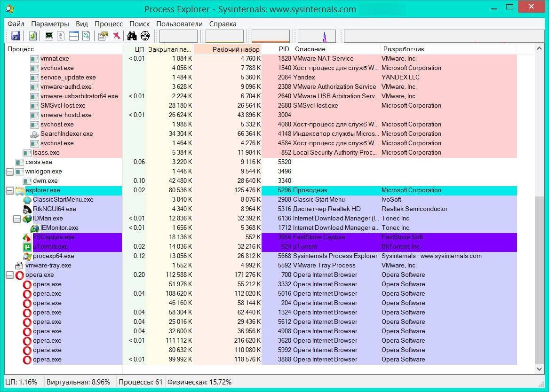Select the csrss.exe process

tap(39, 162)
